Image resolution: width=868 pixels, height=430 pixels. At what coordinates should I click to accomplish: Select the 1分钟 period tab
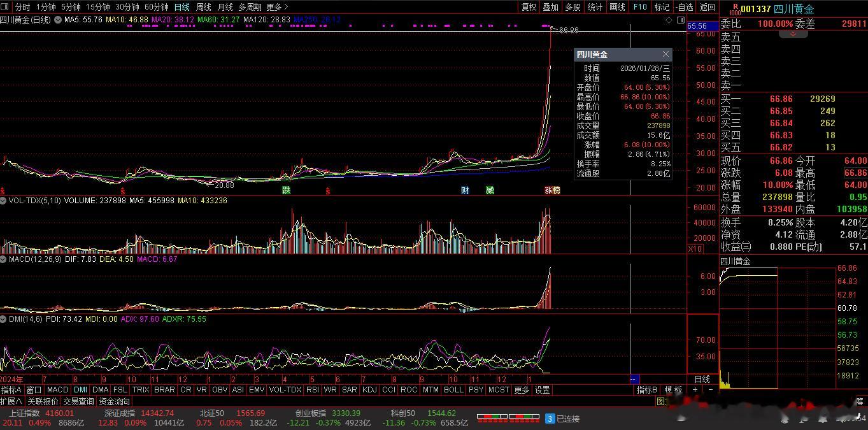(x=46, y=7)
